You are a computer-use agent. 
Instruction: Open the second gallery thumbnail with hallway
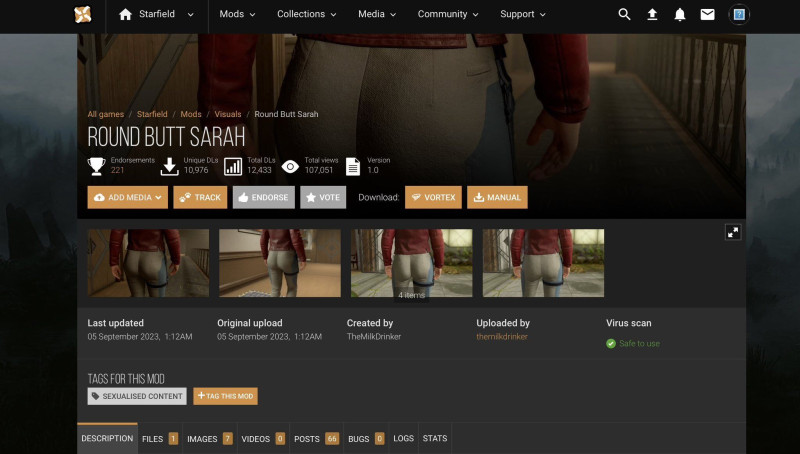pos(280,263)
